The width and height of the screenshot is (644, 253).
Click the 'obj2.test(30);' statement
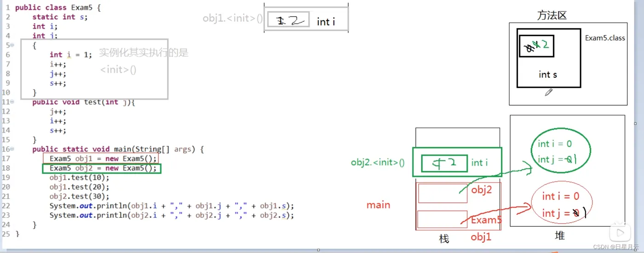[x=80, y=197]
